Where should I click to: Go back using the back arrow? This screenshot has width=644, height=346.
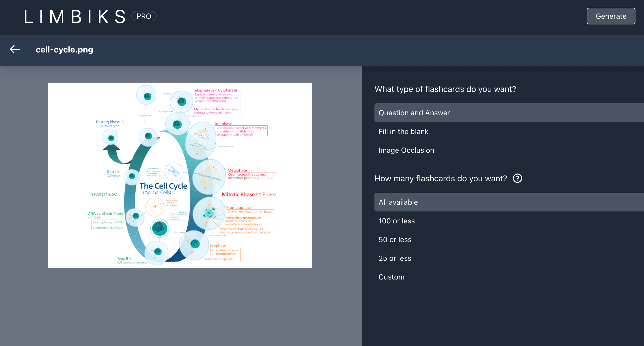point(15,49)
